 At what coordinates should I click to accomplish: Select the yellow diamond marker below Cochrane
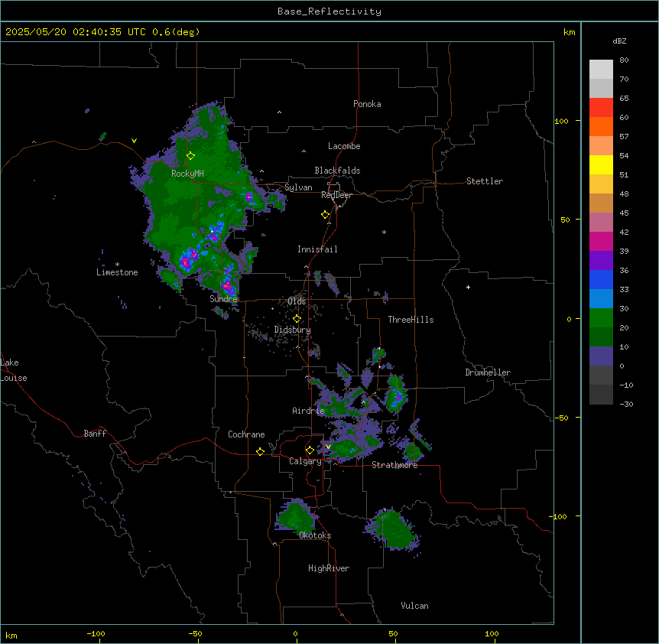coord(260,451)
